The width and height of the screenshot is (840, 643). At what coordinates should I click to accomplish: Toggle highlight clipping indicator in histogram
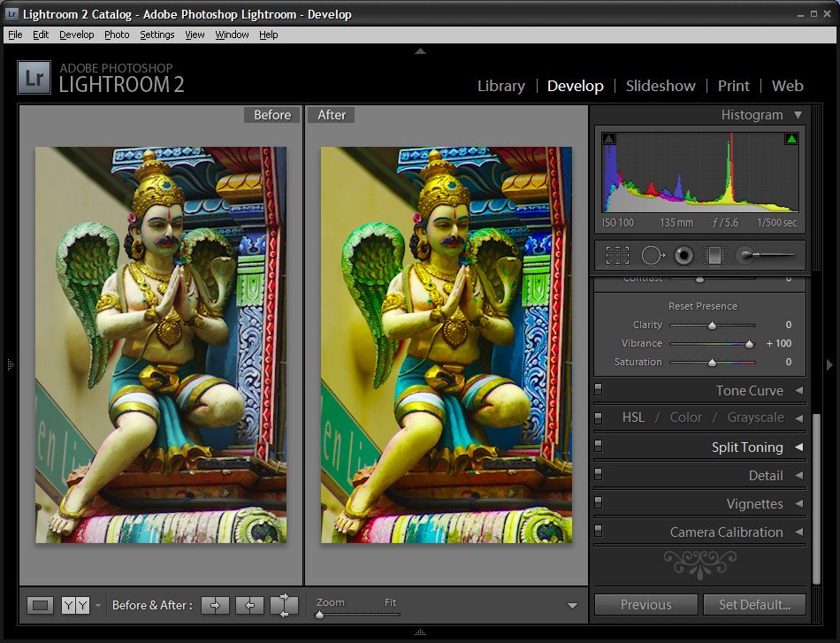[791, 139]
